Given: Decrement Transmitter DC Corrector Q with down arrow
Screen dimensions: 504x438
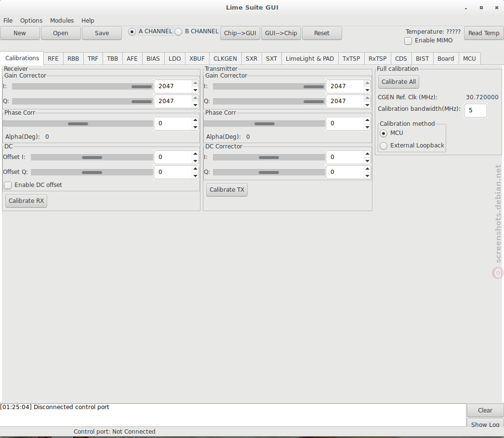Looking at the screenshot, I should pyautogui.click(x=367, y=176).
